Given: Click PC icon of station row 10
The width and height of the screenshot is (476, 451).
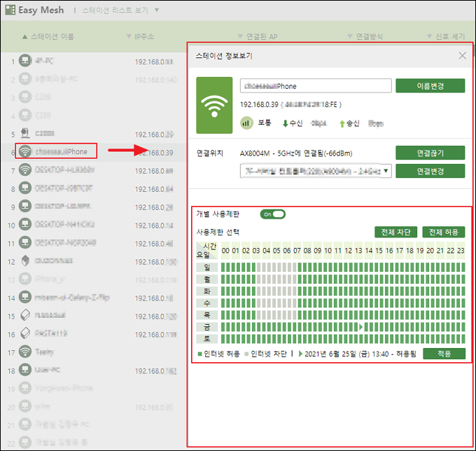Looking at the screenshot, I should 25,224.
